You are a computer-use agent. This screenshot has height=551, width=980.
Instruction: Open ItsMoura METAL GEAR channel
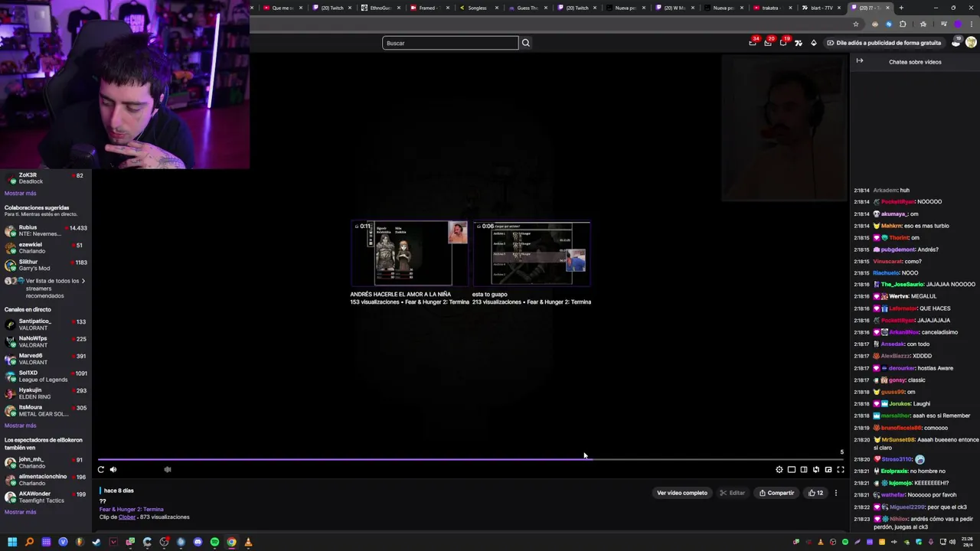tap(46, 411)
